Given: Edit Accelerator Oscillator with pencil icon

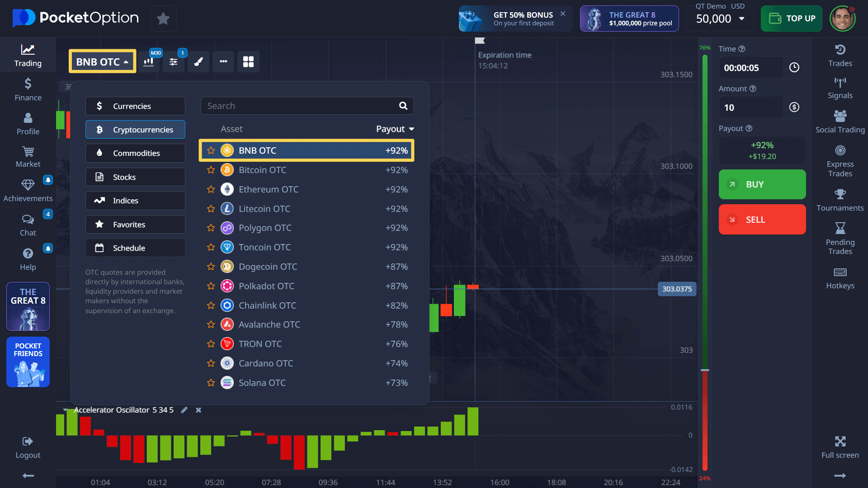Looking at the screenshot, I should pyautogui.click(x=184, y=410).
